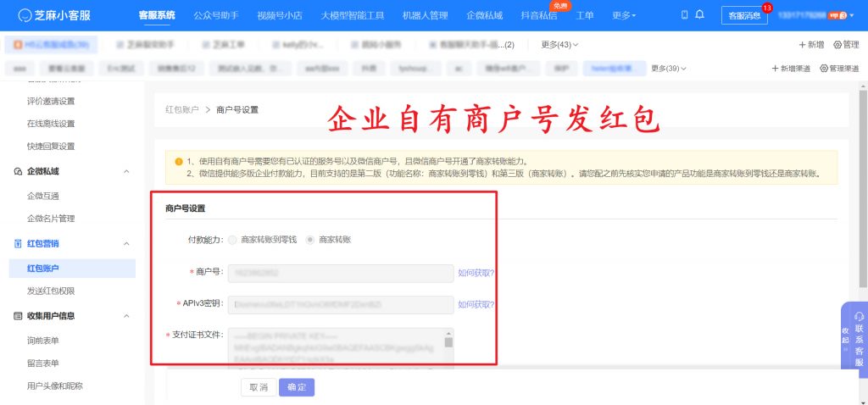The height and width of the screenshot is (405, 868).
Task: Click 如何获取? link beside 商户号
Action: tap(476, 273)
